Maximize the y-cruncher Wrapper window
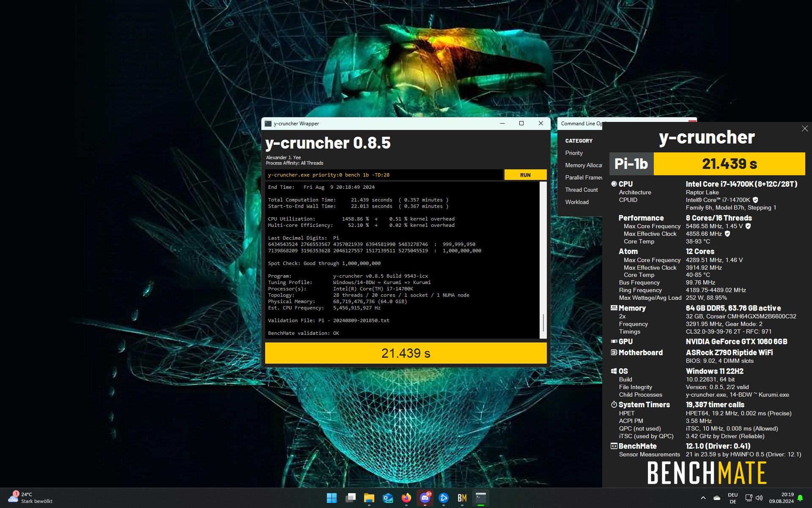 (x=521, y=123)
